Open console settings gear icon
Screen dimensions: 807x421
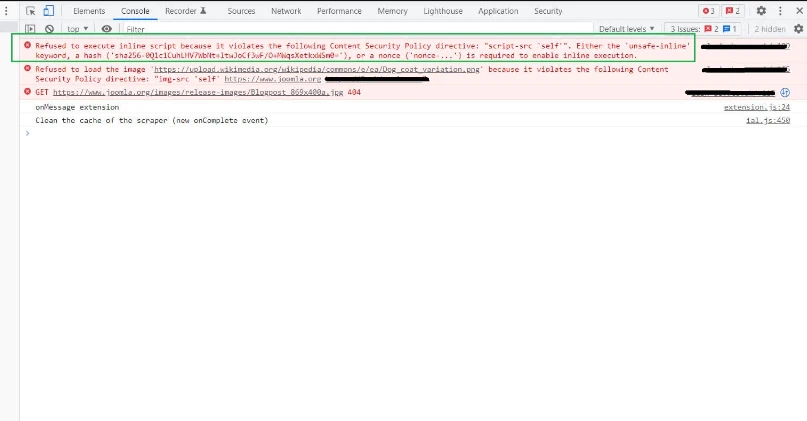pos(798,29)
